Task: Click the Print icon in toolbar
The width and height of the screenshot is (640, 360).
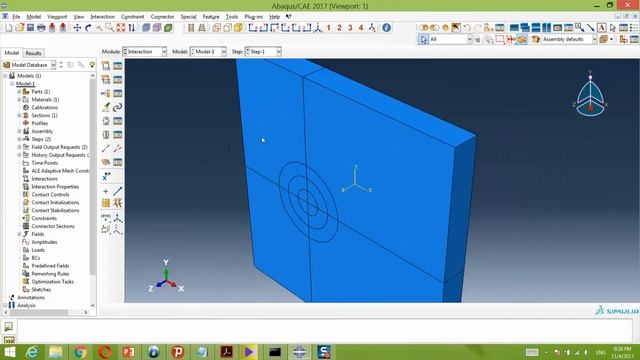Action: point(41,28)
